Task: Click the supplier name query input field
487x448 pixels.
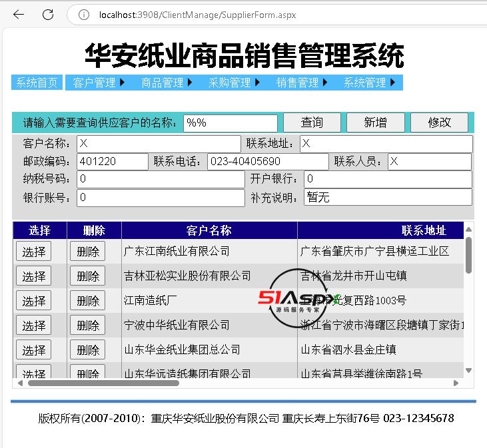Action: click(x=230, y=123)
